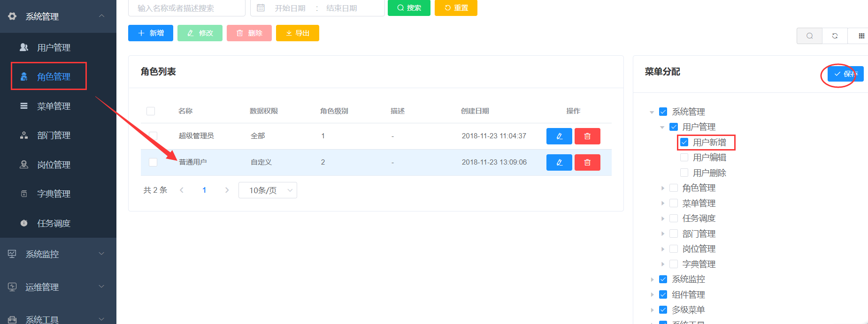Open column settings grid icon

point(860,36)
